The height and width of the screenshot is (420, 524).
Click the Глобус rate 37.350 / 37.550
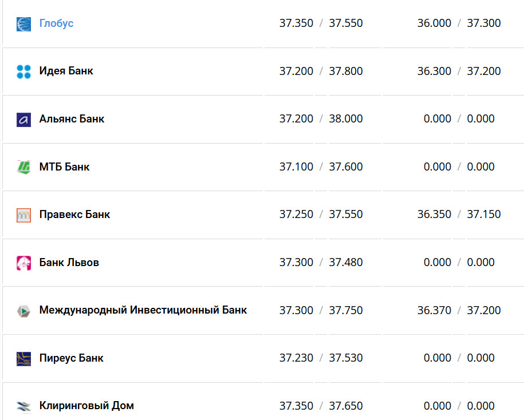321,23
